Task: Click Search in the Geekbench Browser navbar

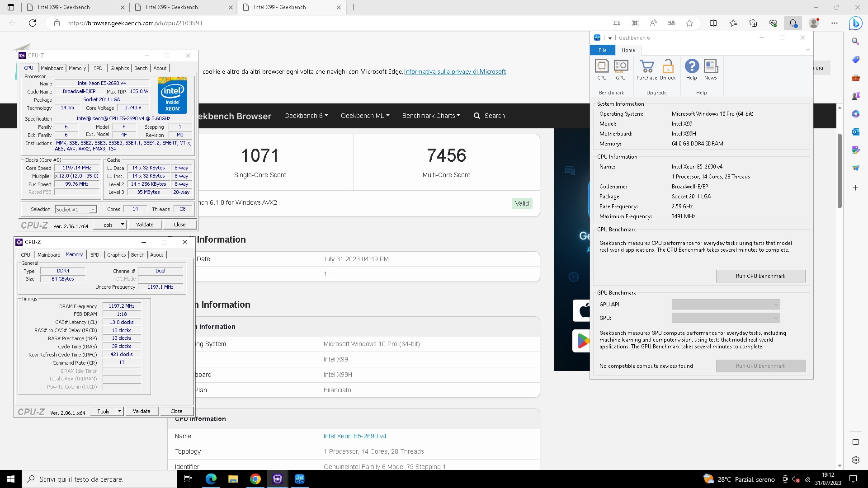Action: tap(489, 116)
